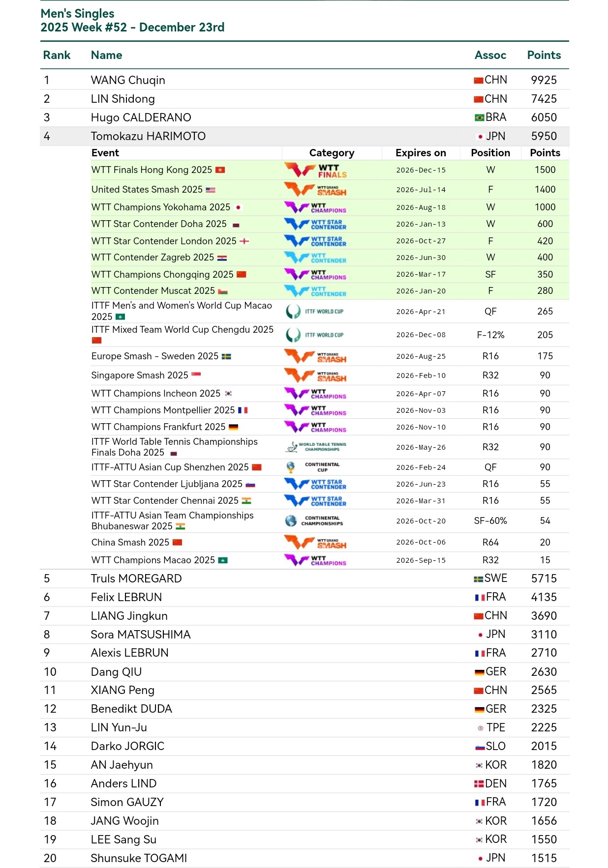Image resolution: width=608 pixels, height=868 pixels.
Task: Click the Event sub-table header
Action: pos(105,153)
